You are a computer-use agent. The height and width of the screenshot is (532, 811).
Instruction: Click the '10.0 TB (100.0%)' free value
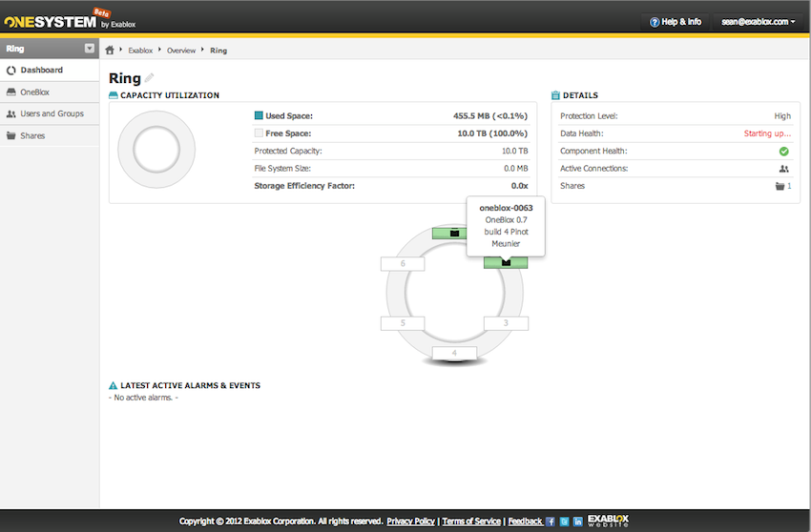492,133
